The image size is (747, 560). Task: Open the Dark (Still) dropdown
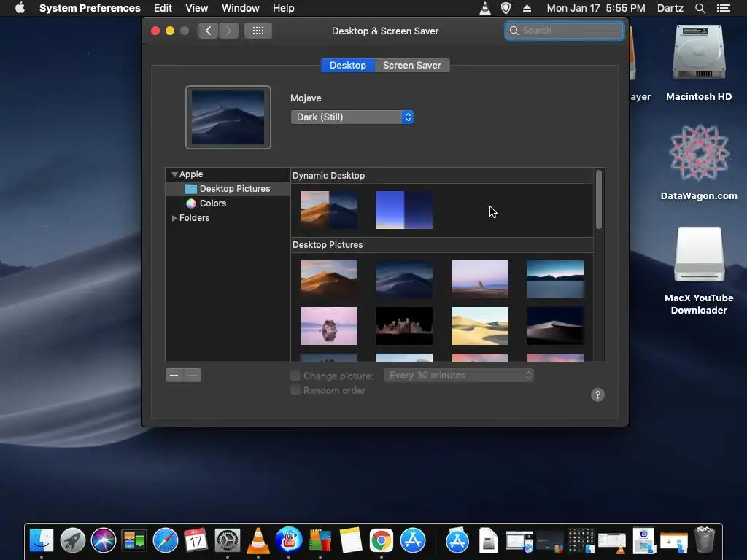(352, 117)
